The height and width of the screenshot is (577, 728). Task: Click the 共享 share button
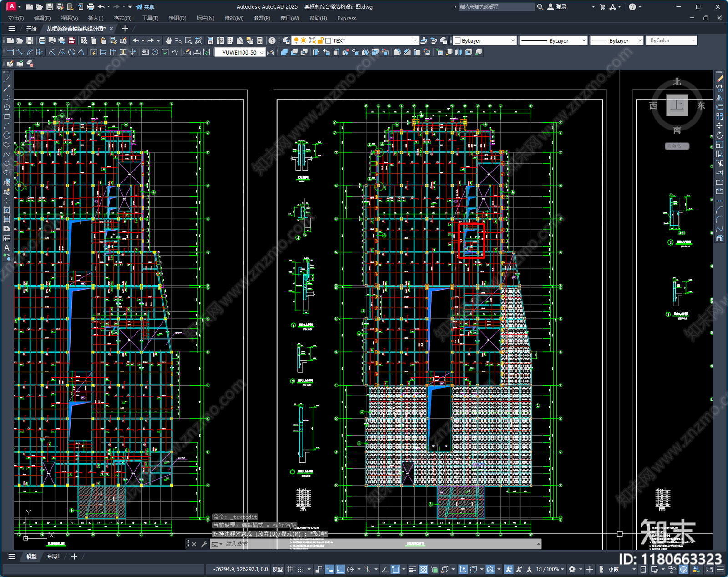(x=145, y=7)
